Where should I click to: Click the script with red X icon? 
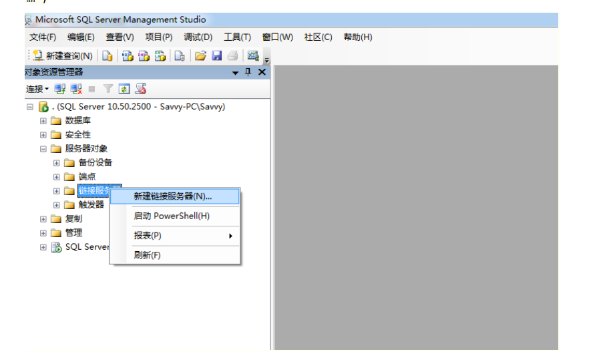(140, 89)
